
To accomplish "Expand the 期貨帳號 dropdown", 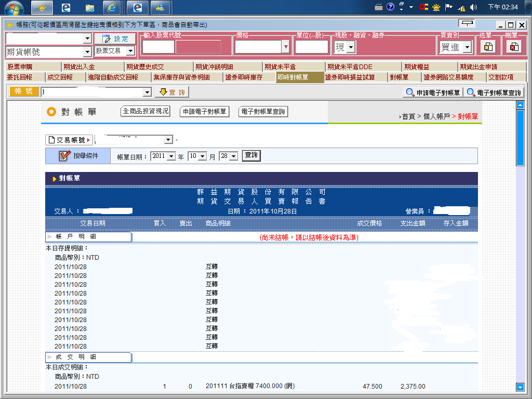I will click(87, 52).
